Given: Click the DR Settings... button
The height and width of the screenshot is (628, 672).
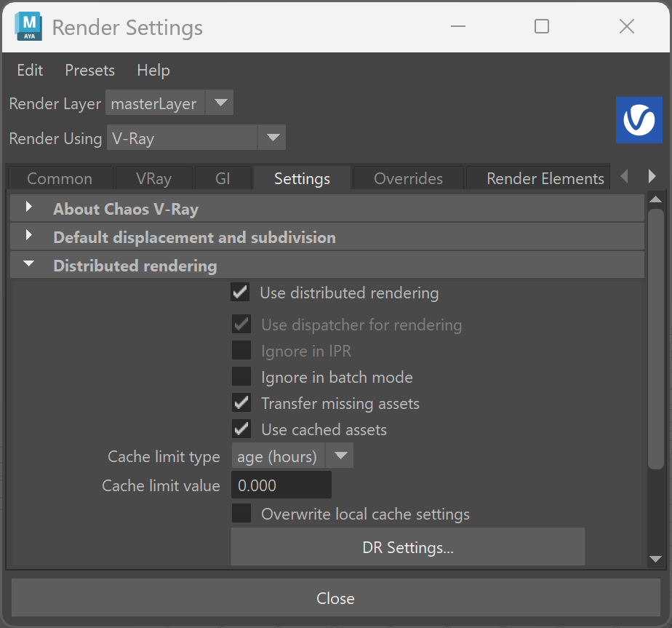Looking at the screenshot, I should point(407,547).
